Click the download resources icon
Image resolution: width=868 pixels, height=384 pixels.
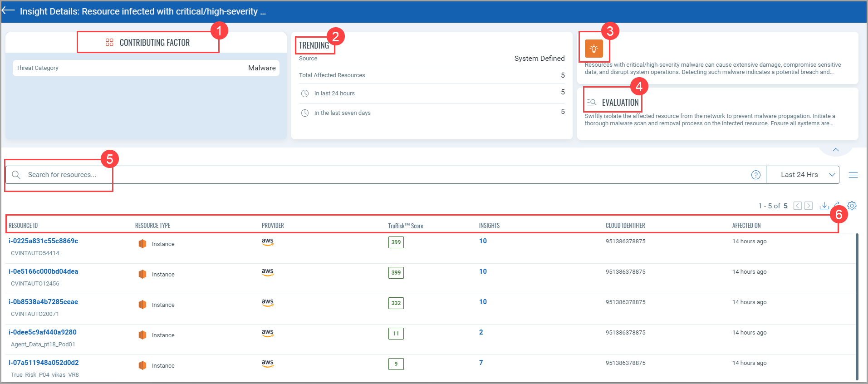click(x=824, y=206)
